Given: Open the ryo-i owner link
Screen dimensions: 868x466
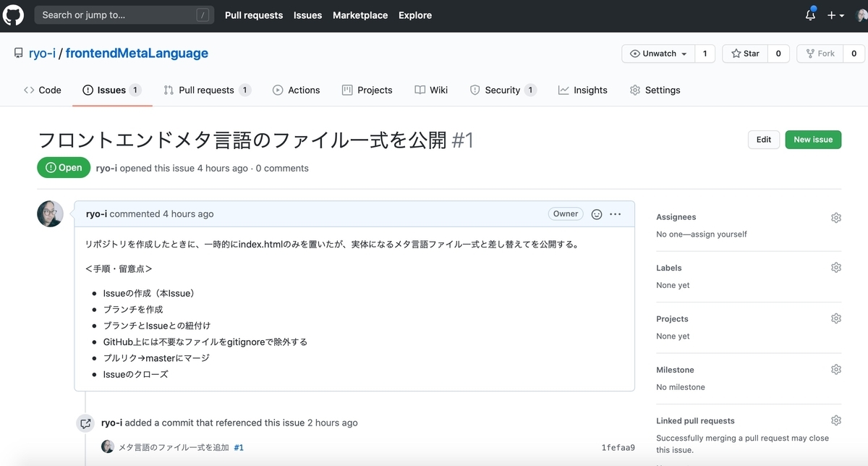Looking at the screenshot, I should [x=42, y=53].
